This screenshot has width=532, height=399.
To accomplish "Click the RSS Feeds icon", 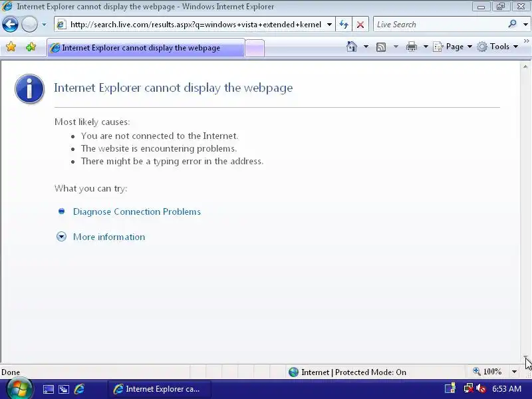I will click(381, 47).
